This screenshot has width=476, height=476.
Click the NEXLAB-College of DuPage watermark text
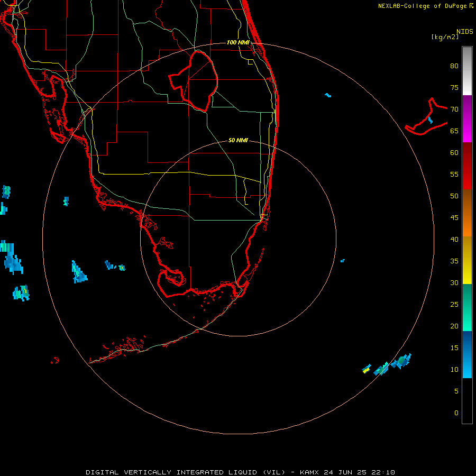coord(426,6)
